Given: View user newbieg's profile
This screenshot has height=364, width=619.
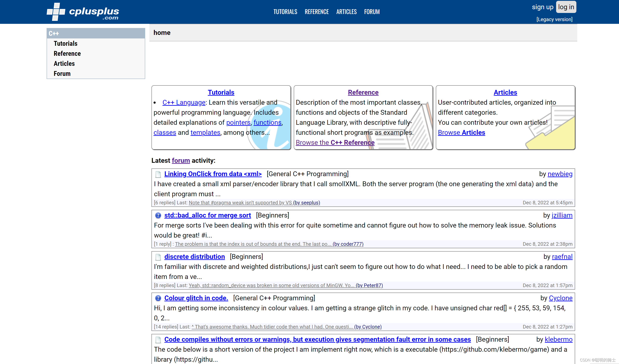Looking at the screenshot, I should (x=560, y=174).
